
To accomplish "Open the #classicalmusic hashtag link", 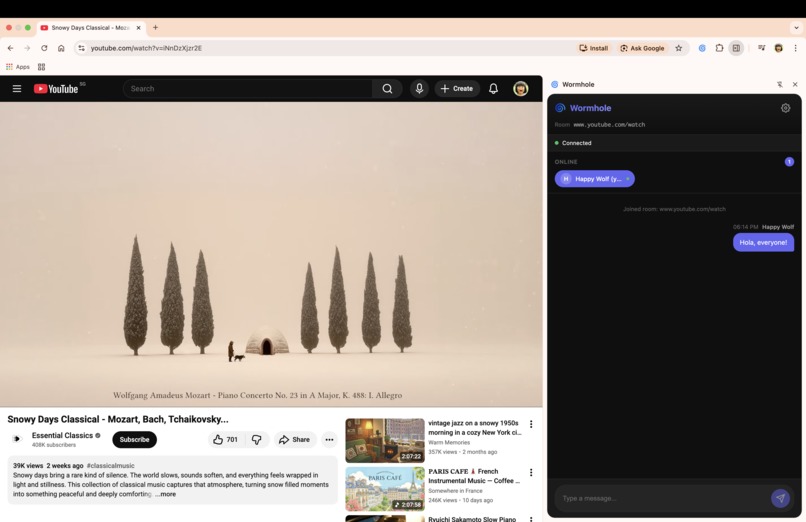I will [111, 465].
